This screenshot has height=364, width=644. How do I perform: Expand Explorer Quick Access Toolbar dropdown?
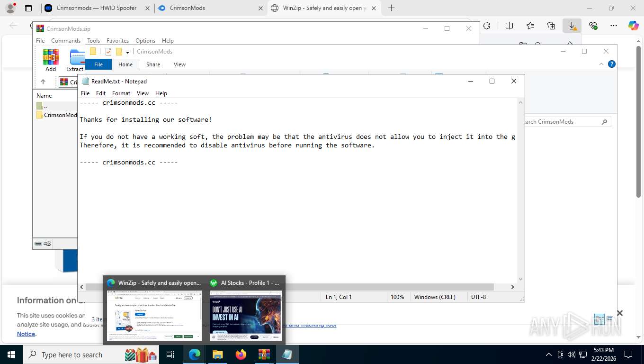click(127, 52)
